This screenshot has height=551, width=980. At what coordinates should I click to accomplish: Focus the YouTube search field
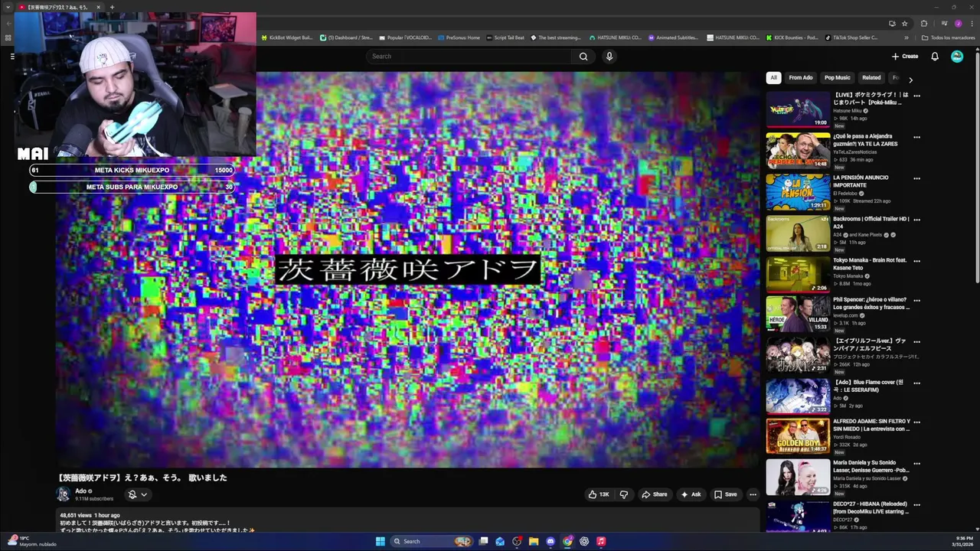tap(469, 56)
